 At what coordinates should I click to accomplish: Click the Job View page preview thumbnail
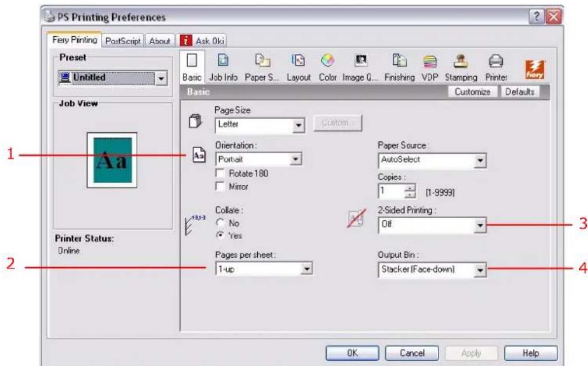[112, 160]
